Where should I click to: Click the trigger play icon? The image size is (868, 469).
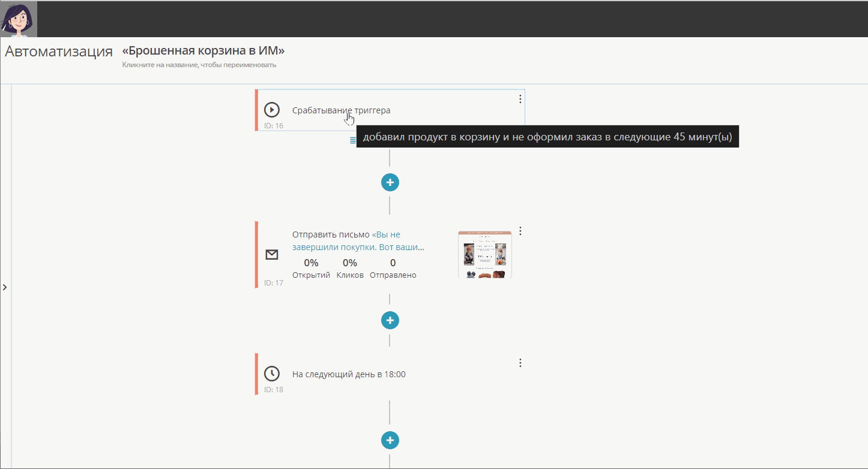click(x=272, y=110)
